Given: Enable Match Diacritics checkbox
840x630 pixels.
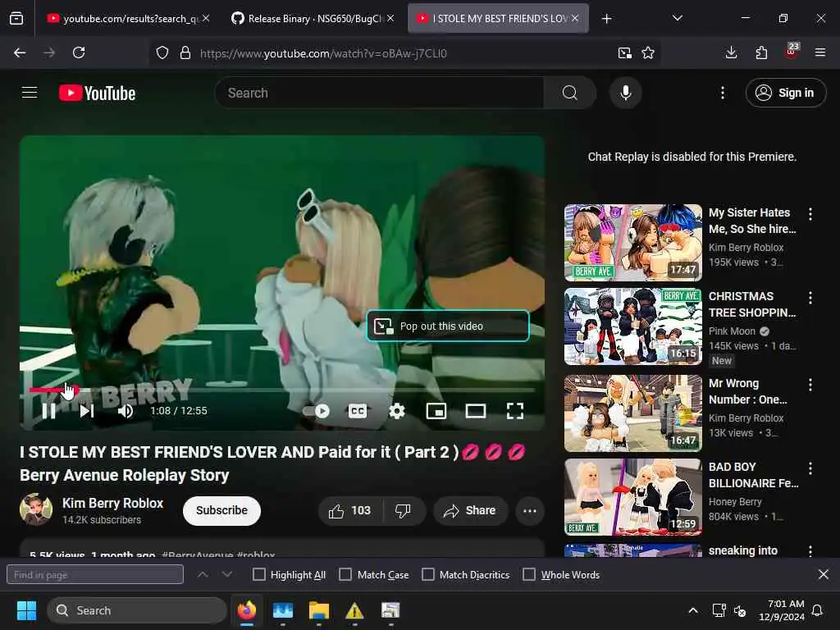Looking at the screenshot, I should pyautogui.click(x=428, y=575).
